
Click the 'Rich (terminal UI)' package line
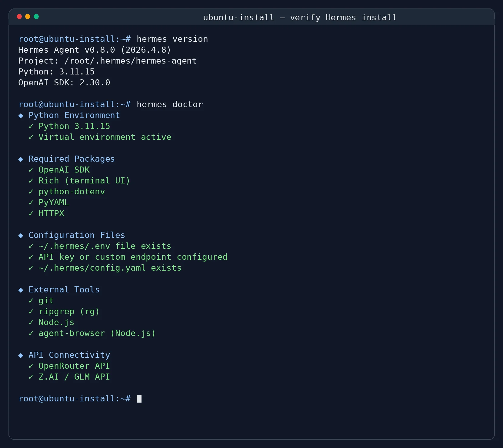point(84,181)
